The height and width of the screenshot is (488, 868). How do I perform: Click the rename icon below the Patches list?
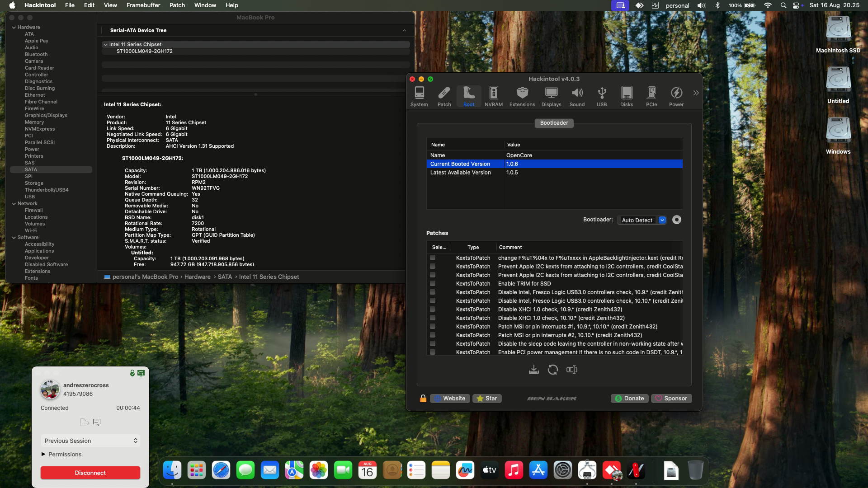[572, 370]
